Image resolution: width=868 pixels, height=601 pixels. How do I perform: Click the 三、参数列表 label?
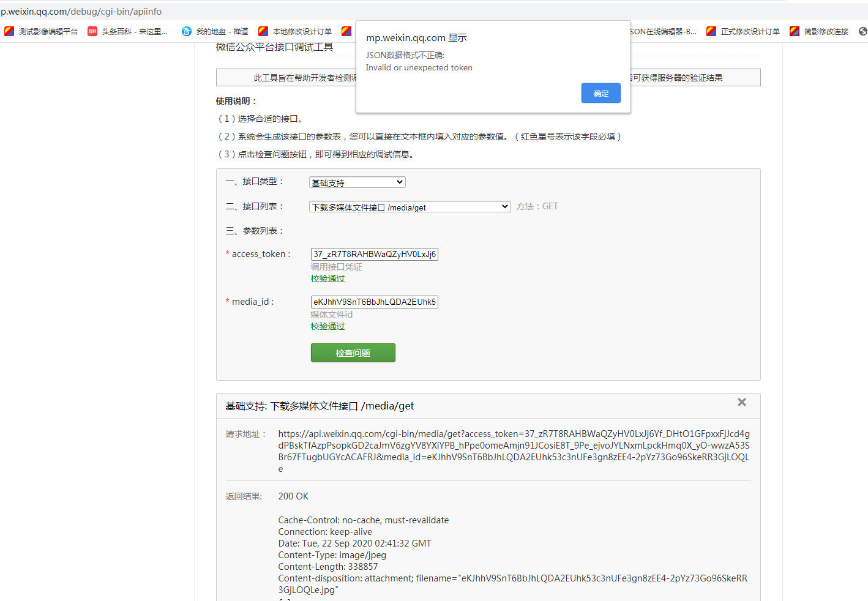click(x=255, y=231)
